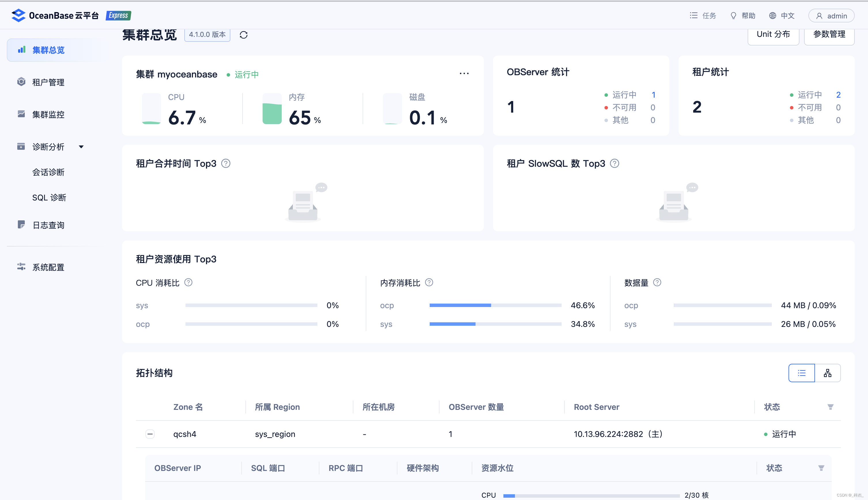Click the help icon next to 租户 SlowSQL 数 Top3

pos(615,164)
